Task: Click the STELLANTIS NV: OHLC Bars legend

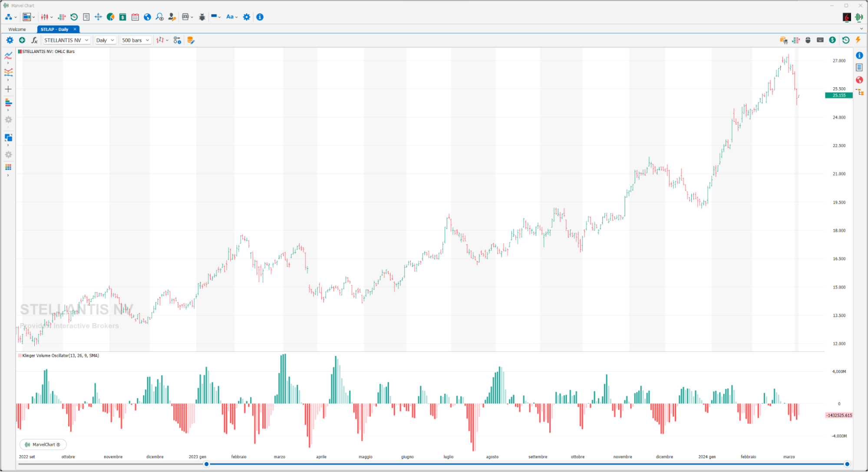Action: click(49, 51)
